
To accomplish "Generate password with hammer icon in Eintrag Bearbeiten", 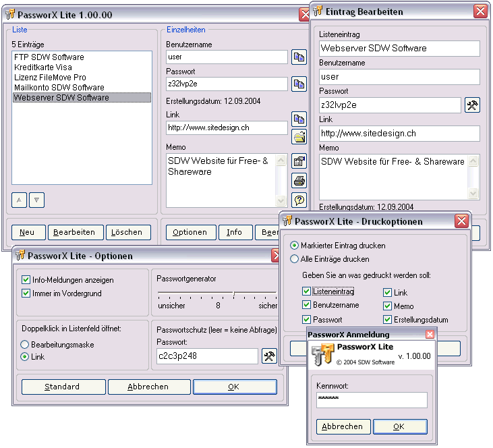I will tap(472, 105).
